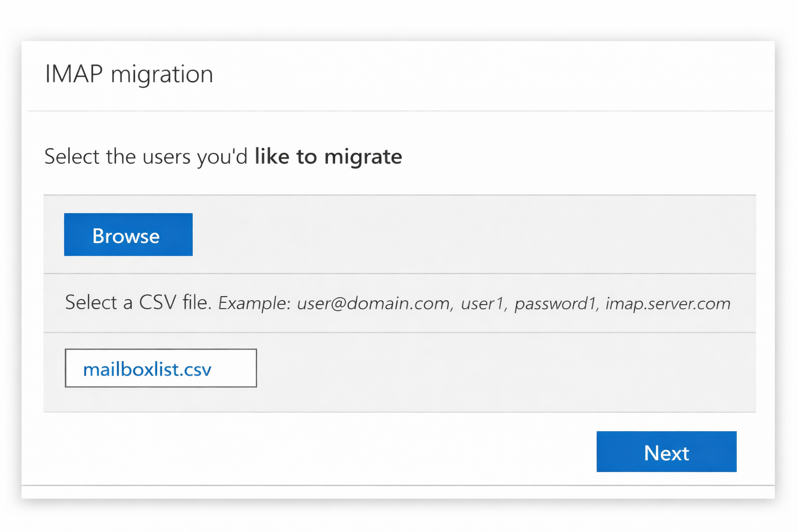Click the user1 example value

483,303
